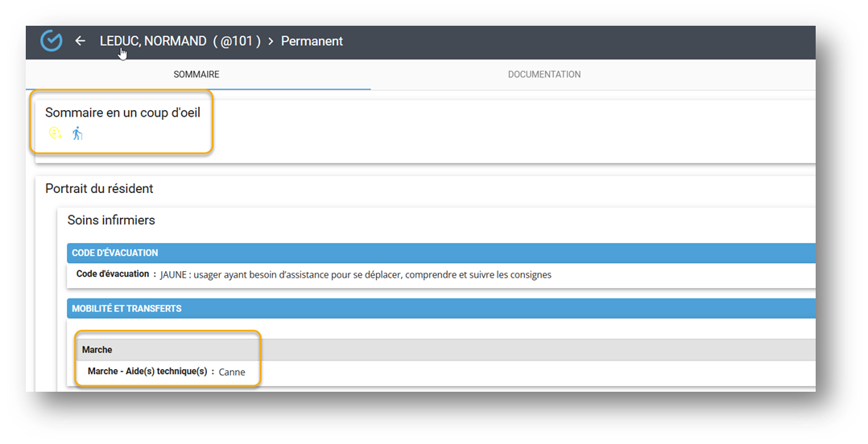Click the Soins infirmiers heading
The image size is (868, 444).
111,220
